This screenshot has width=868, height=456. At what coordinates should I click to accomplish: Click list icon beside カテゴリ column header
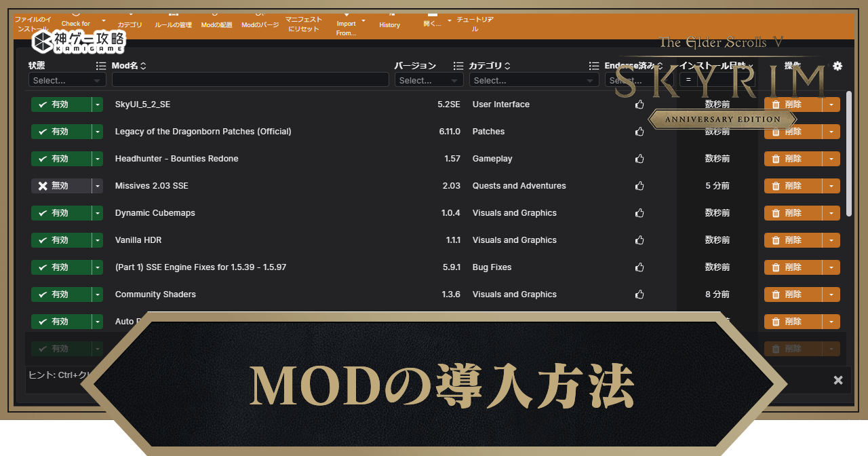pos(594,66)
